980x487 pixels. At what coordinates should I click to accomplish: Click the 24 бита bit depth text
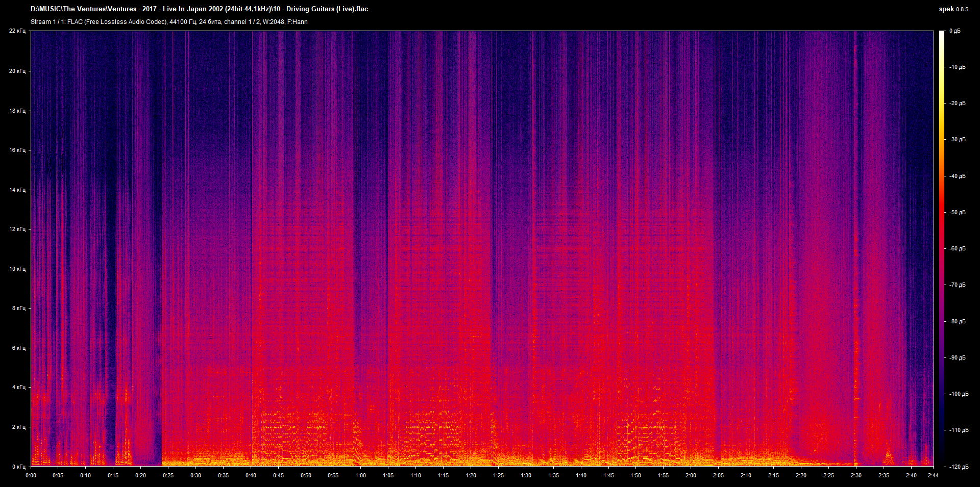pyautogui.click(x=209, y=21)
